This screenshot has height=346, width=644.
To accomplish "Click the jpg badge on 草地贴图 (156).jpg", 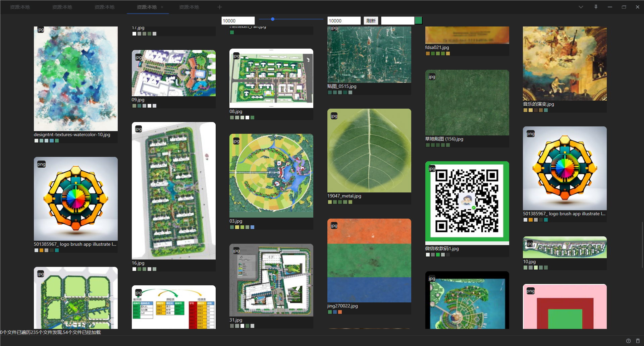I will [x=432, y=76].
